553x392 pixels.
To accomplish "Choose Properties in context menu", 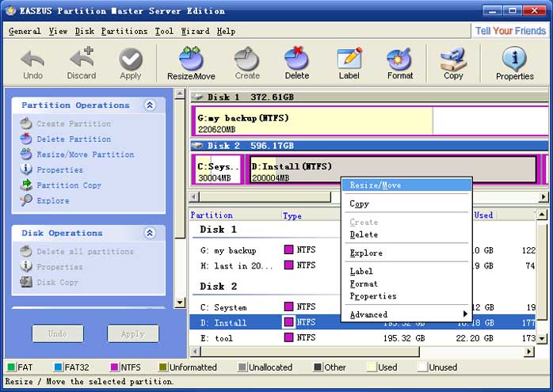I will point(407,295).
